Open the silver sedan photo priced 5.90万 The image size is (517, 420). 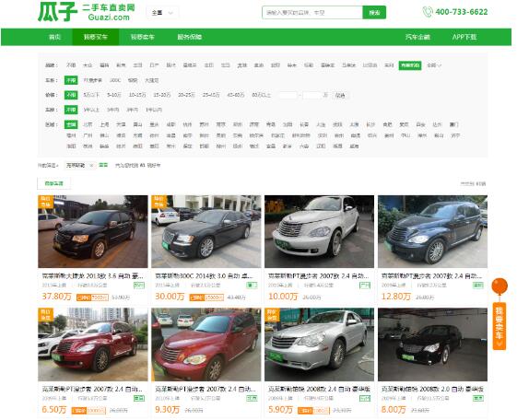tap(319, 344)
